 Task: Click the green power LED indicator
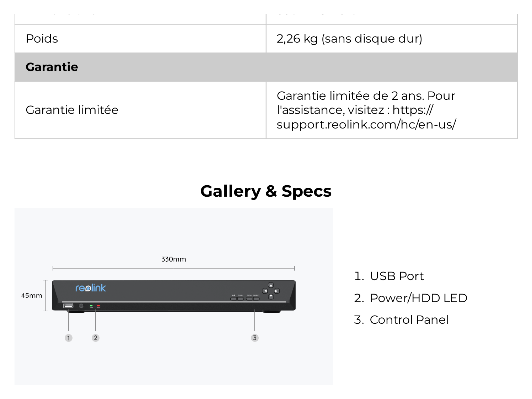(91, 306)
